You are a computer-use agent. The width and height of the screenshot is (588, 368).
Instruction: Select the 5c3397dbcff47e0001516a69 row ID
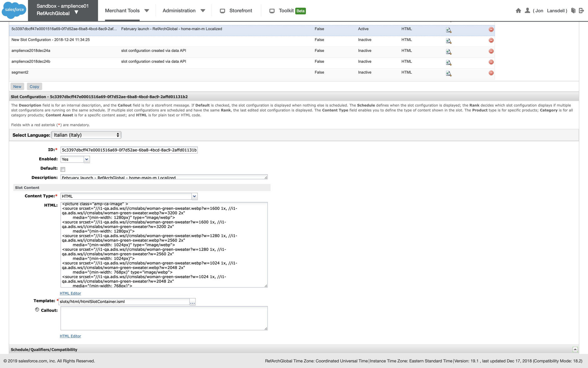tap(64, 29)
